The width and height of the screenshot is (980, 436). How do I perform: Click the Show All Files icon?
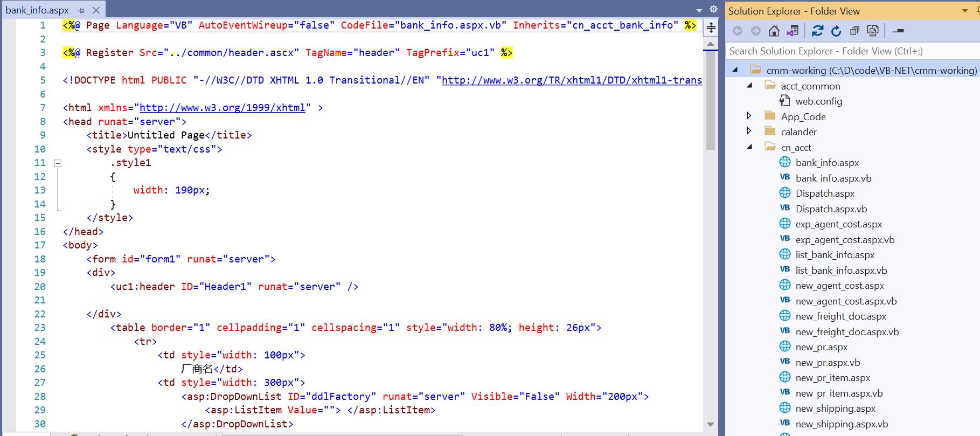pos(873,31)
